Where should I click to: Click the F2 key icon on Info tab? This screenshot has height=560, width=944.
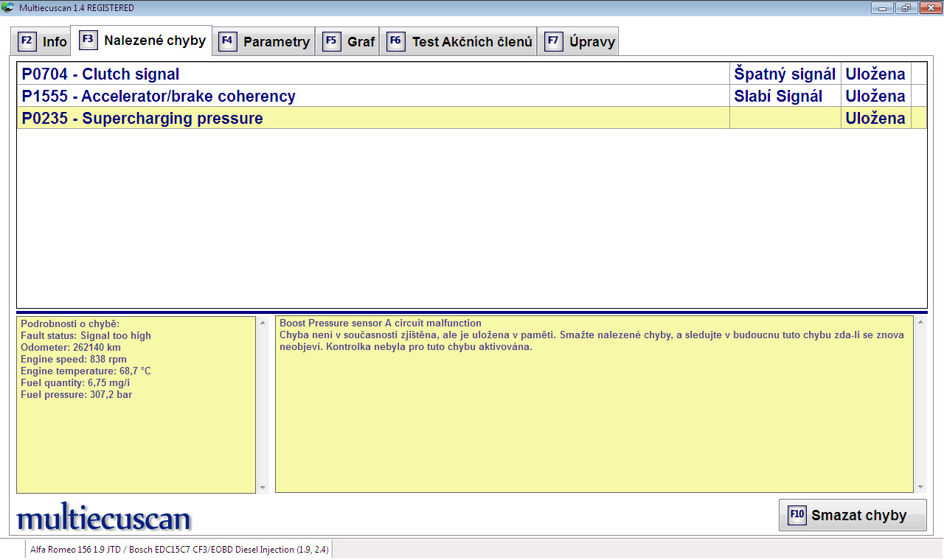point(26,41)
